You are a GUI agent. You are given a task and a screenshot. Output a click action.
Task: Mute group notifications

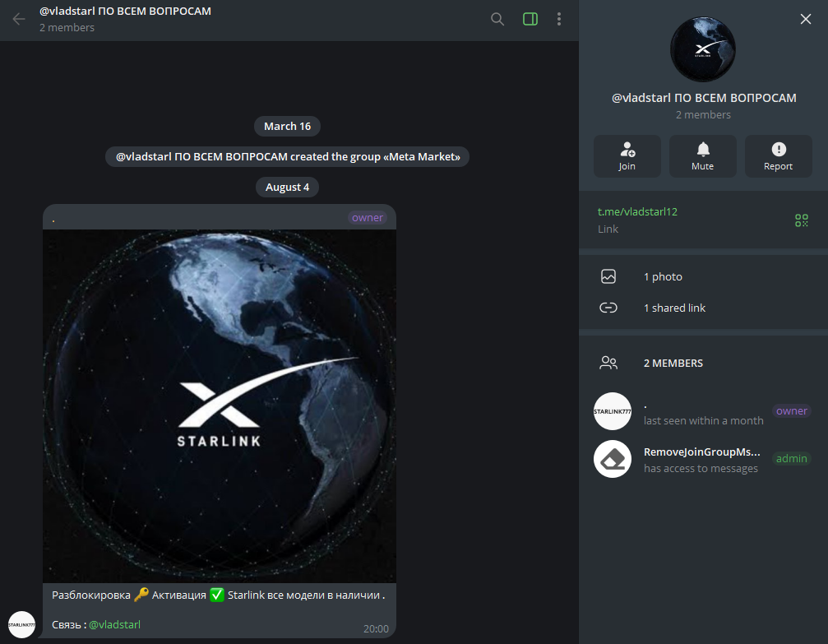pos(702,155)
